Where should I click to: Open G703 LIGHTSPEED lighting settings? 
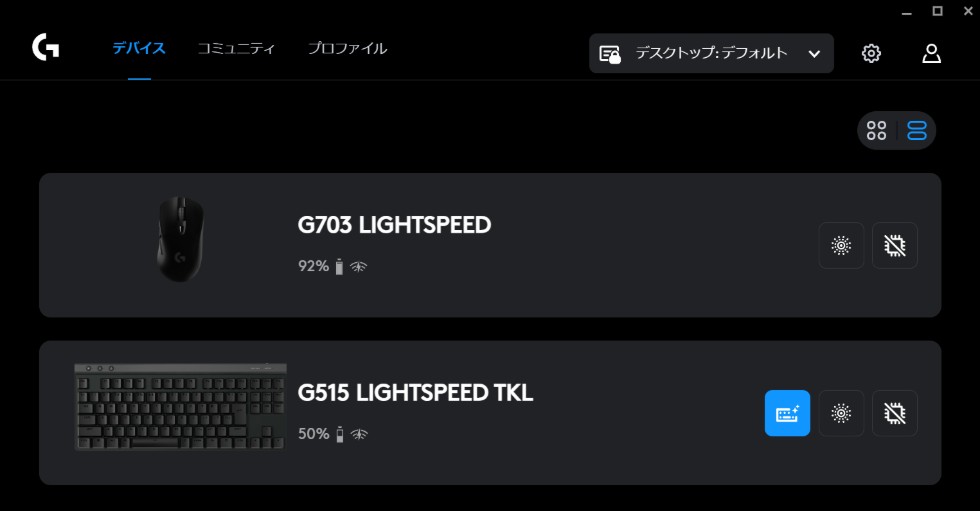[x=841, y=245]
